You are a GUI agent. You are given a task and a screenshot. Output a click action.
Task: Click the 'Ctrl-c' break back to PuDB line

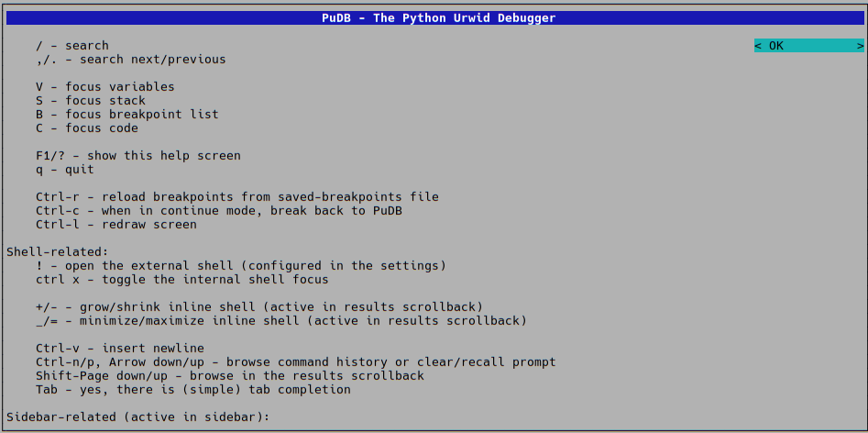tap(218, 211)
